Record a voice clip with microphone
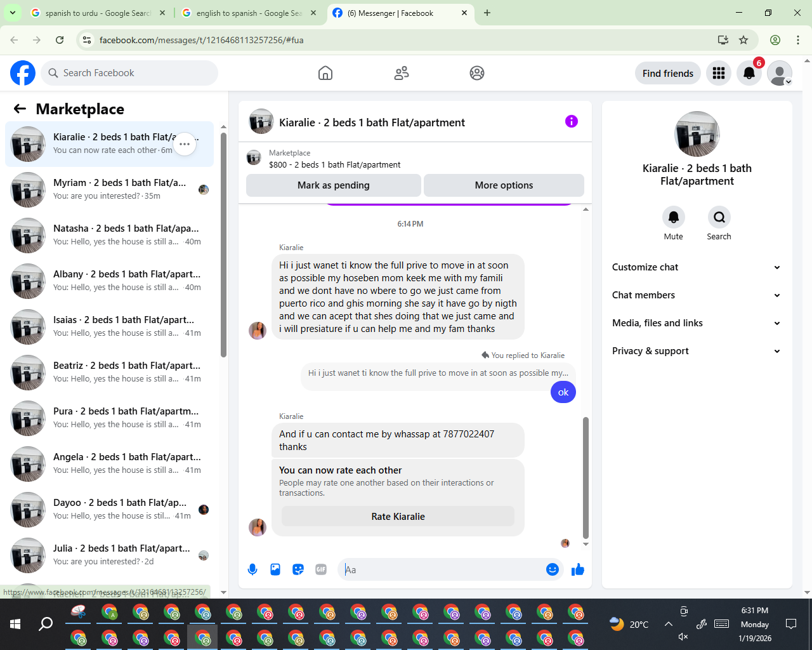812x650 pixels. (x=252, y=569)
